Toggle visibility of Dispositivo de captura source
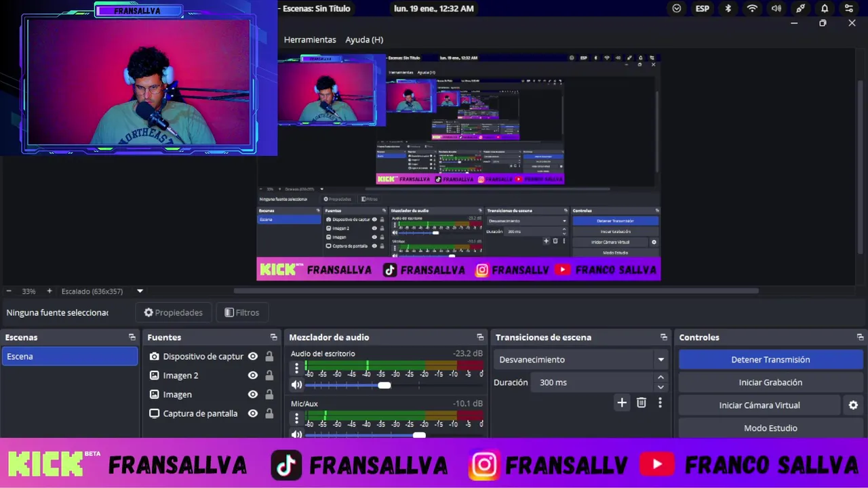868x488 pixels. [253, 357]
